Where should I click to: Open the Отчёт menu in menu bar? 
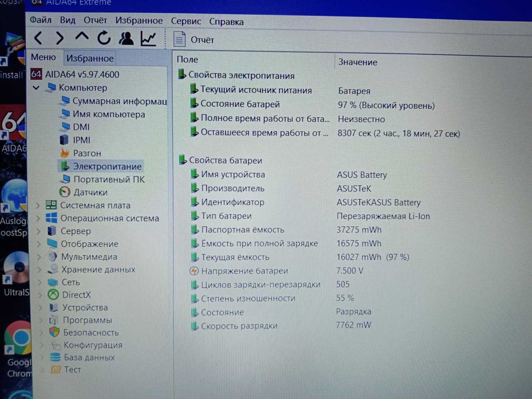pyautogui.click(x=95, y=21)
